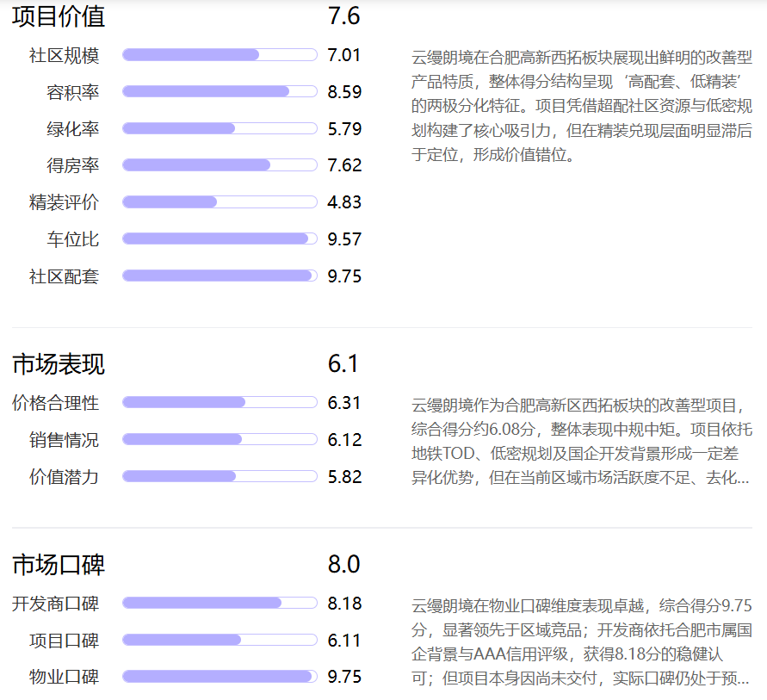The image size is (767, 700).
Task: Click the 5.79 score value
Action: (x=344, y=128)
